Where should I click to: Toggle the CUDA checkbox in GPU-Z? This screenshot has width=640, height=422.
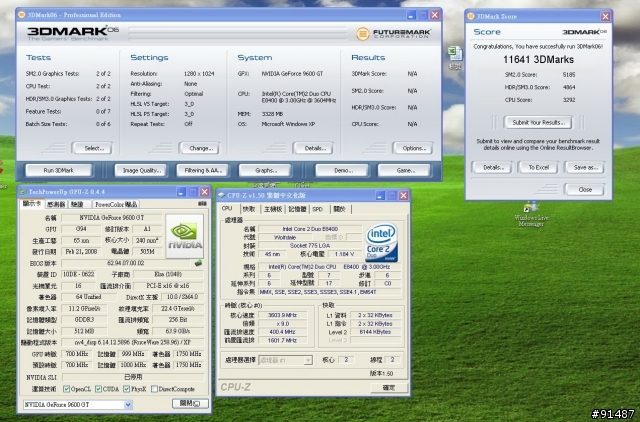pyautogui.click(x=98, y=389)
